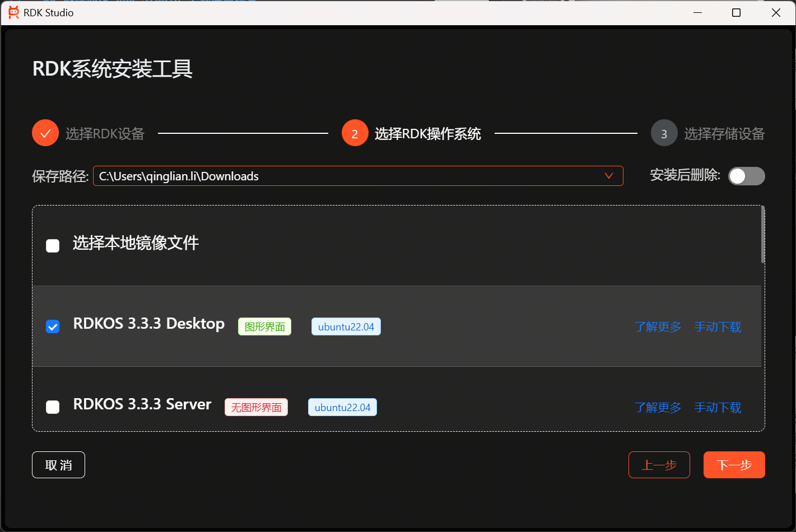Click 手动下载 for RDKOS 3.3.3 Desktop
Viewport: 796px width, 532px height.
(718, 326)
